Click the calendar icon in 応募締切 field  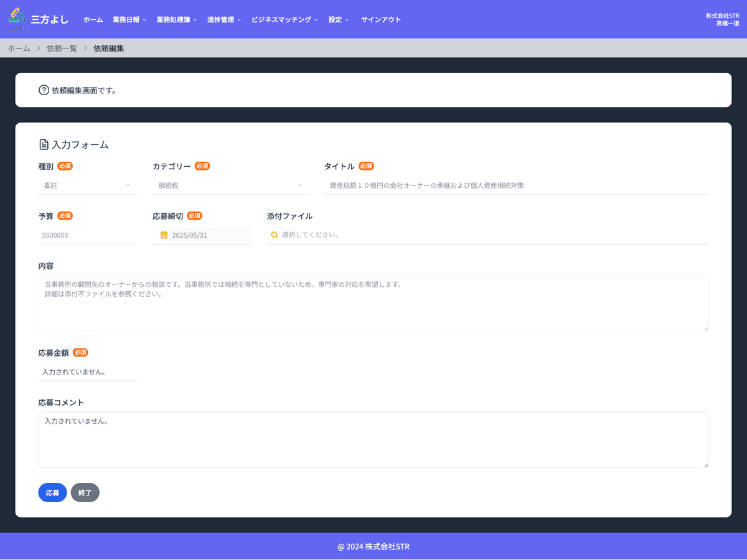pyautogui.click(x=164, y=235)
